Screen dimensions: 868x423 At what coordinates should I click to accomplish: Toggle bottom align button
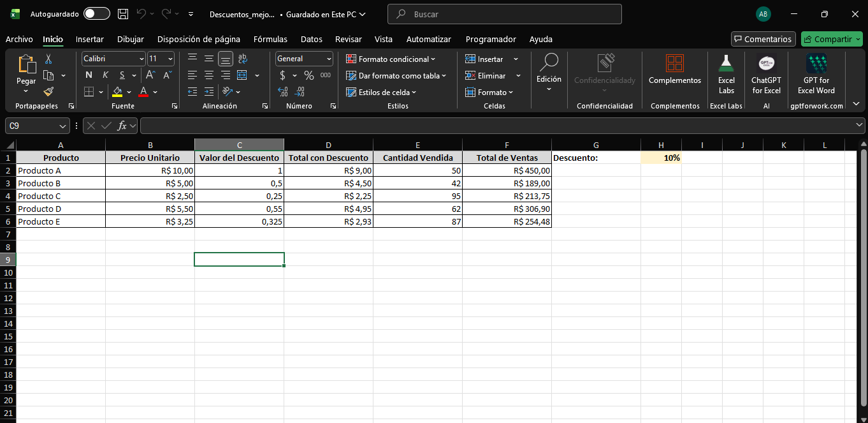point(226,59)
